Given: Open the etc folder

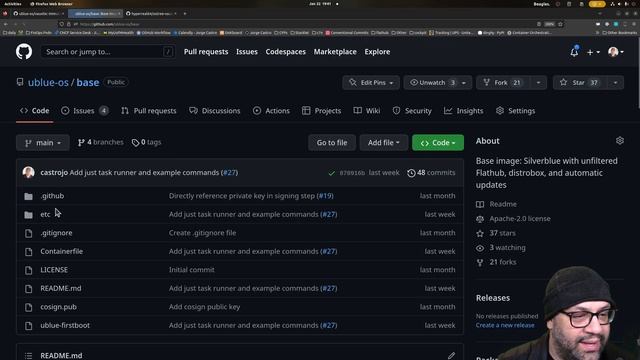Looking at the screenshot, I should point(45,214).
